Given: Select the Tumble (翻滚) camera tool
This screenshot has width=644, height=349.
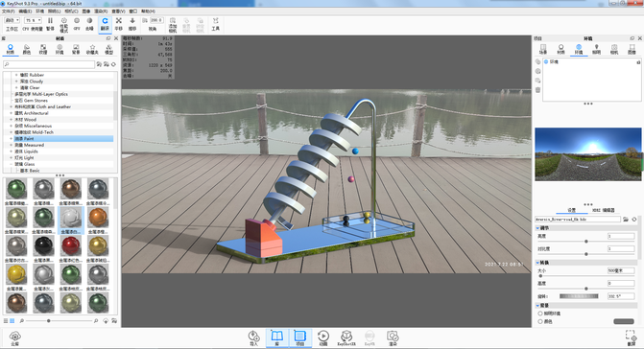Looking at the screenshot, I should pos(106,24).
